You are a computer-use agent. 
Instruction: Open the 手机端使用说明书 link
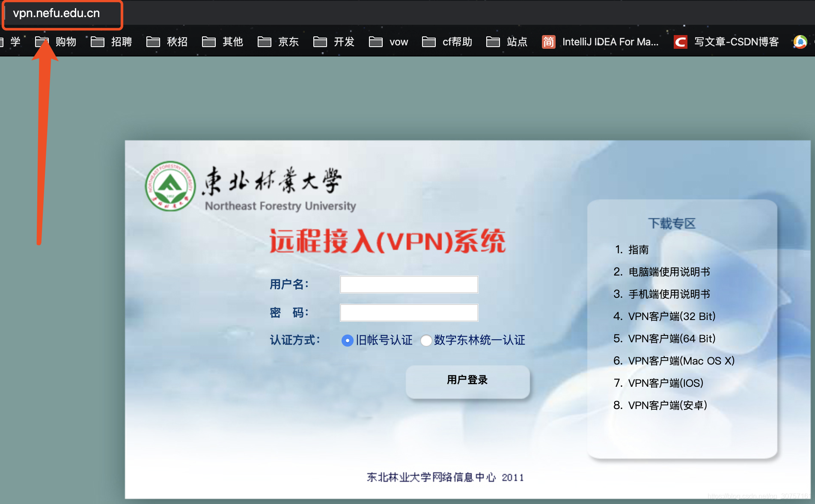tap(669, 294)
